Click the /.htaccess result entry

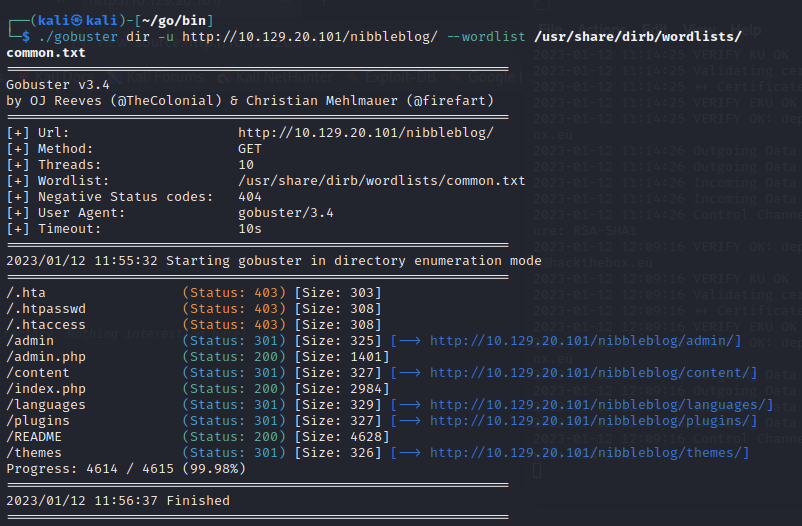pyautogui.click(x=45, y=325)
